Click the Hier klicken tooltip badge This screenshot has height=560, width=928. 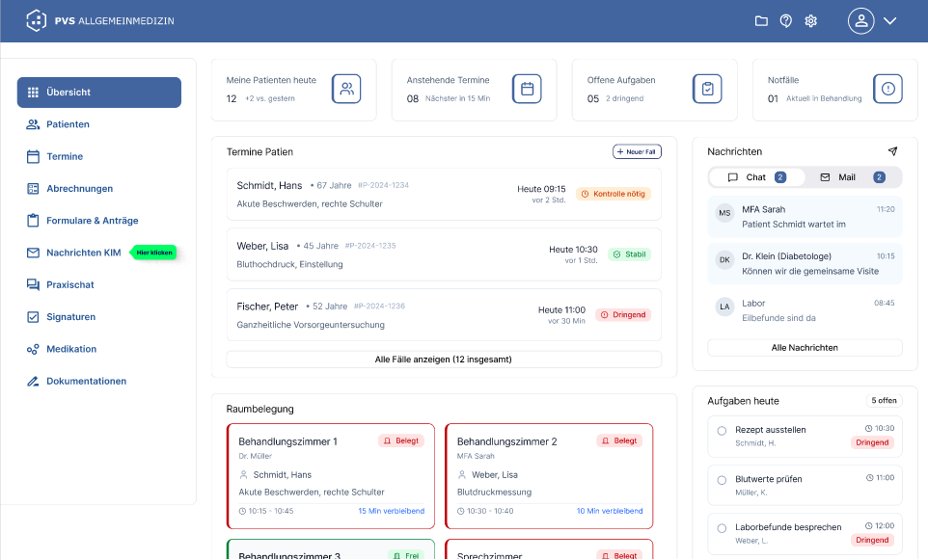pos(153,253)
